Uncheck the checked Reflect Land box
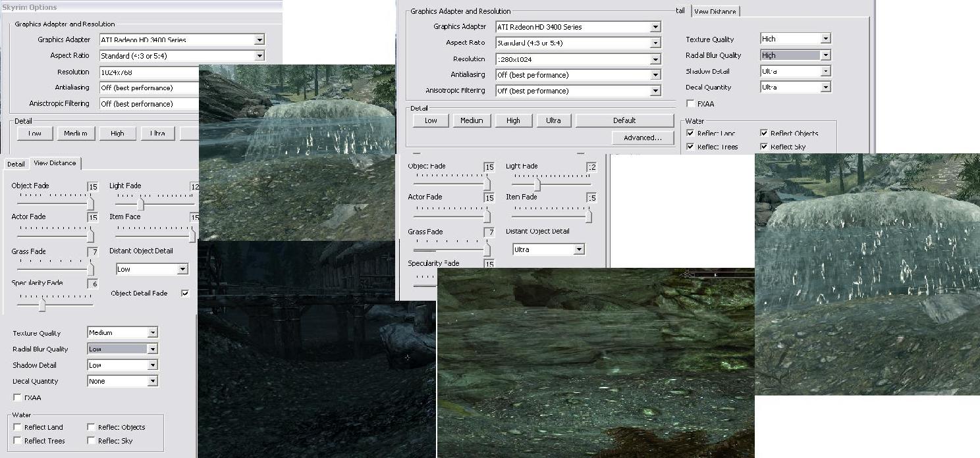980x458 pixels. pyautogui.click(x=690, y=133)
